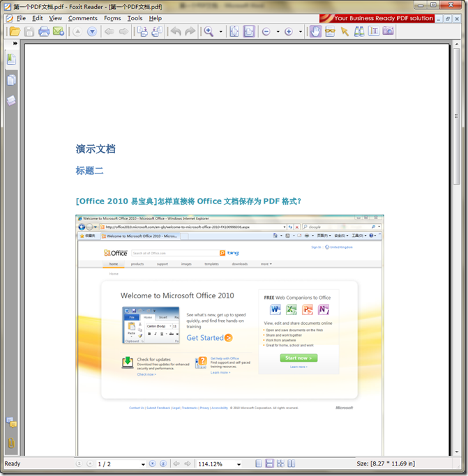The image size is (468, 476).
Task: Choose the Select Annotation arrow tool
Action: [x=345, y=31]
